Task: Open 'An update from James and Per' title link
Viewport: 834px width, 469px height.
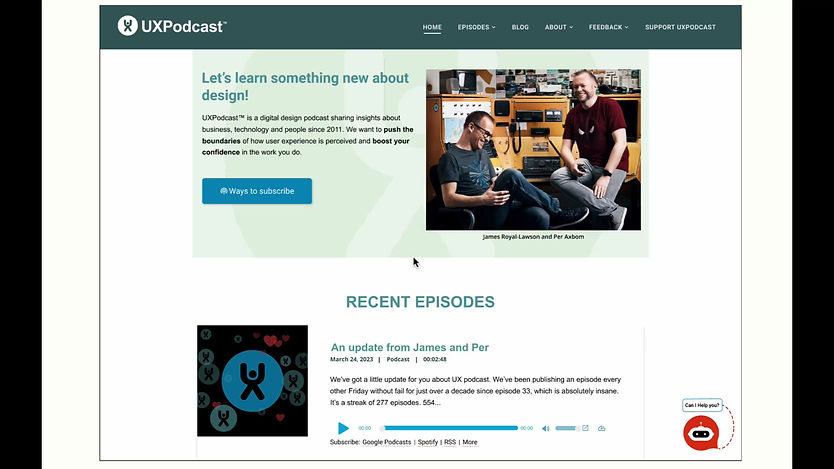Action: click(x=410, y=347)
